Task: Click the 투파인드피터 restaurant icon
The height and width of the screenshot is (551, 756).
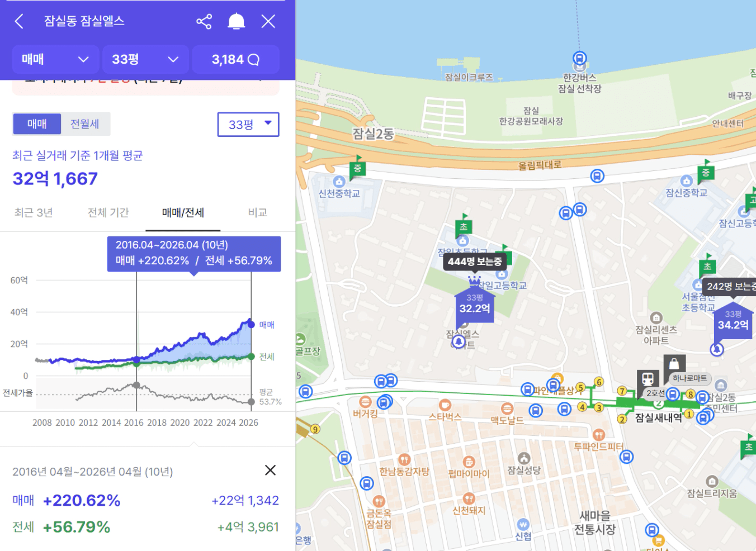Action: (x=598, y=435)
